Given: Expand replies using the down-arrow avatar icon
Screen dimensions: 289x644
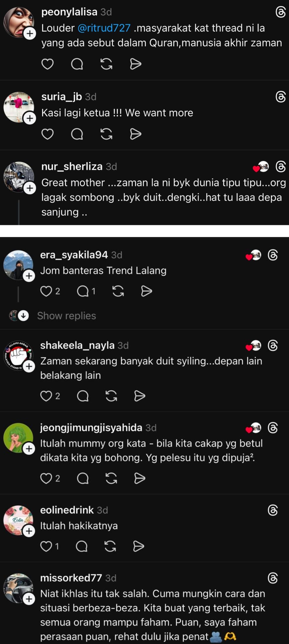Looking at the screenshot, I should 23,316.
